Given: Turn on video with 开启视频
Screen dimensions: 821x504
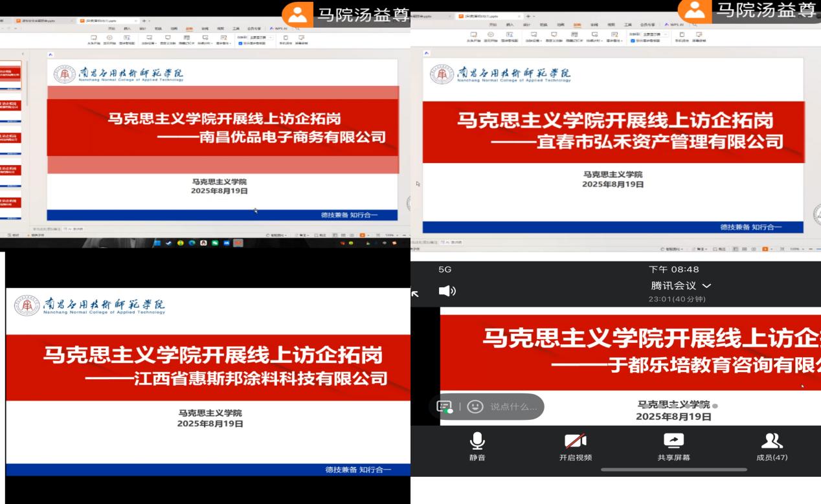Looking at the screenshot, I should [576, 446].
